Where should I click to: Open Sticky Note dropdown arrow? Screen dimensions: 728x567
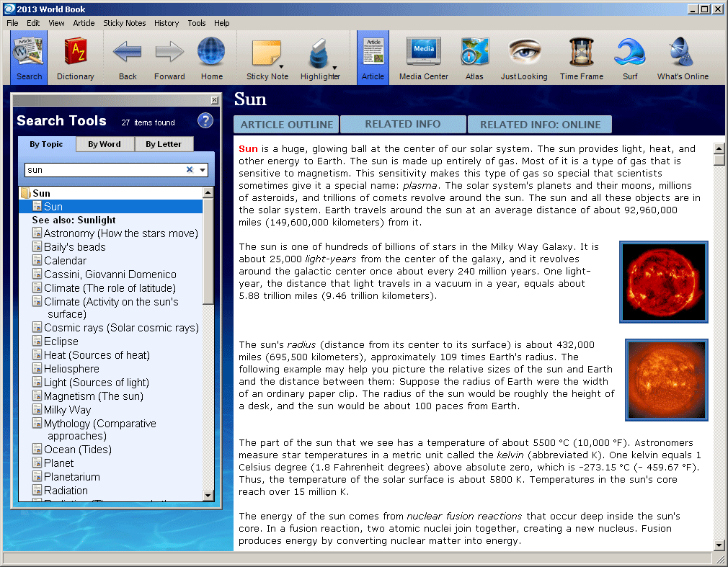pyautogui.click(x=281, y=67)
